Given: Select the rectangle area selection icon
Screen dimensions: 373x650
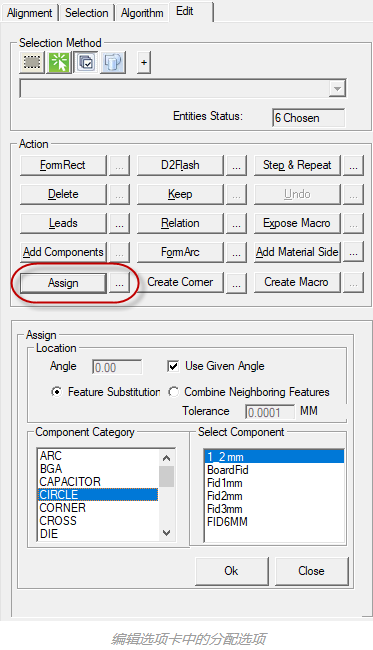Looking at the screenshot, I should [x=32, y=63].
